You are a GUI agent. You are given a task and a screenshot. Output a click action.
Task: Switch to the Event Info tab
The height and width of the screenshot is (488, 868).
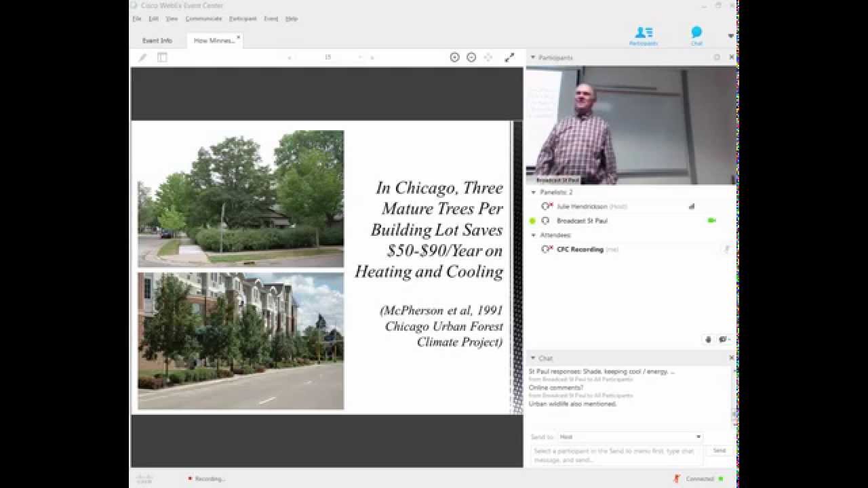point(157,41)
